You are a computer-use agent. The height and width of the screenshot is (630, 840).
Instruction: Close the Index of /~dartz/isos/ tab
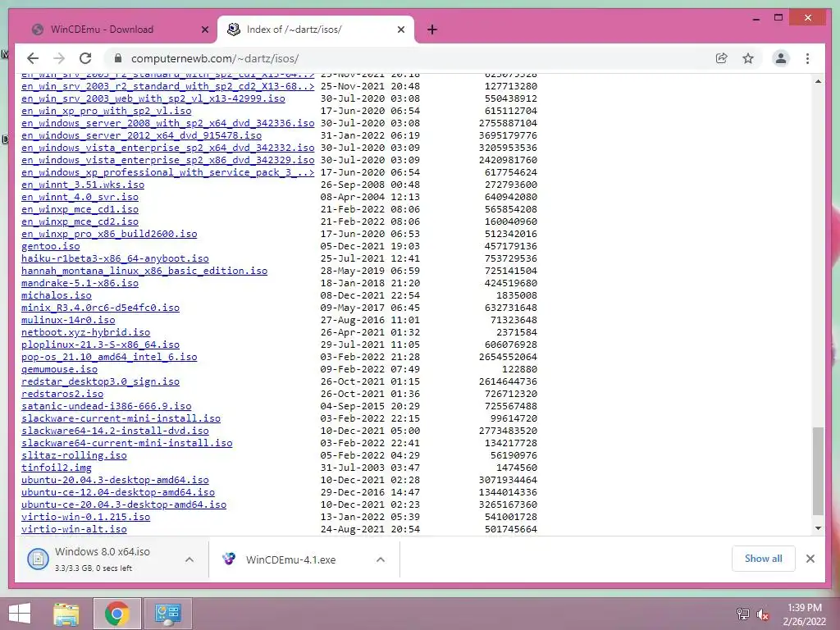click(400, 30)
